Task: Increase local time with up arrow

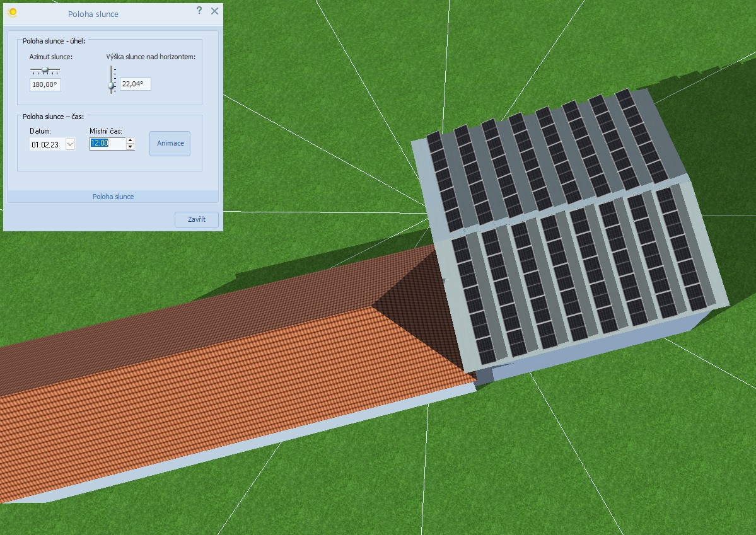Action: point(131,141)
